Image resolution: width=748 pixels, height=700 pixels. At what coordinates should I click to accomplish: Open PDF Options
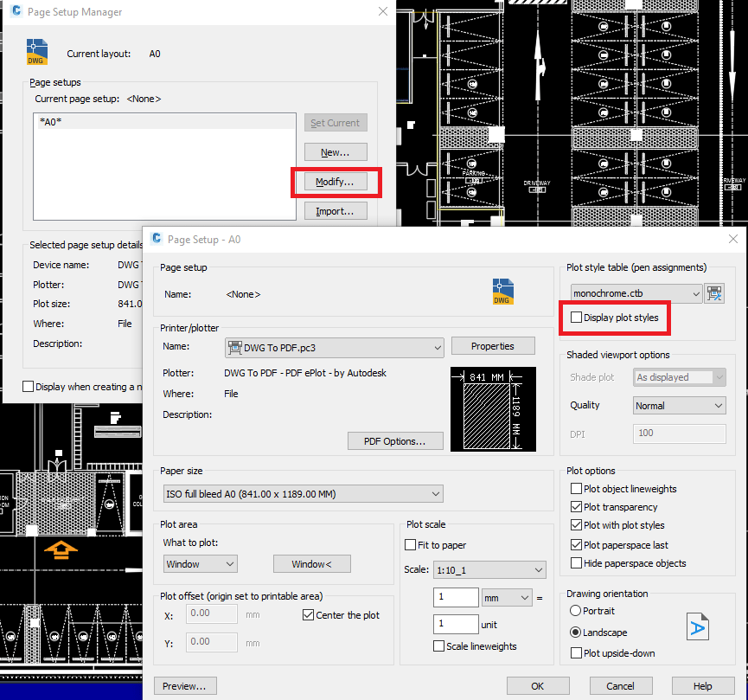pos(395,440)
